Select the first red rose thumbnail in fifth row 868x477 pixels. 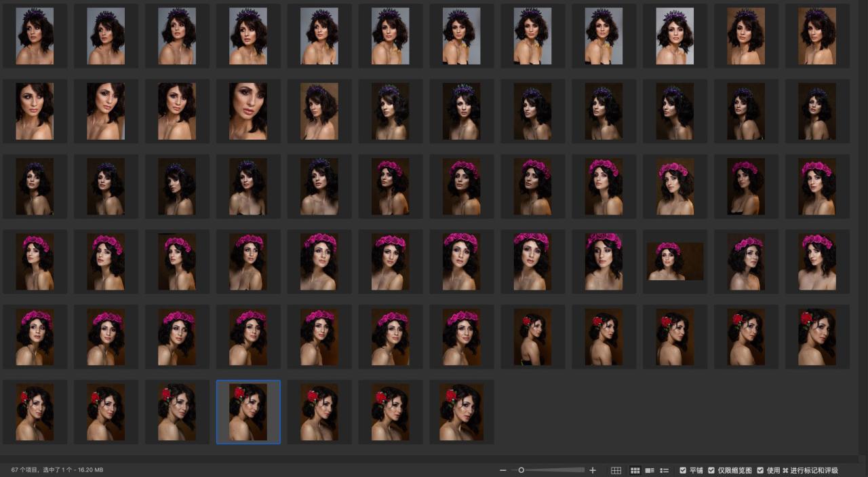click(x=533, y=337)
